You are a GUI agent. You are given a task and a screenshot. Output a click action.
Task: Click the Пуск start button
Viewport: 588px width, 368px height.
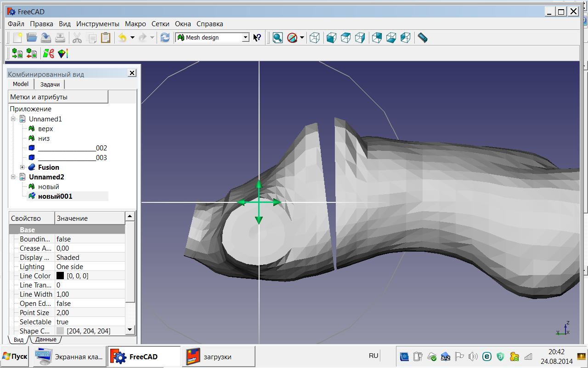(15, 356)
